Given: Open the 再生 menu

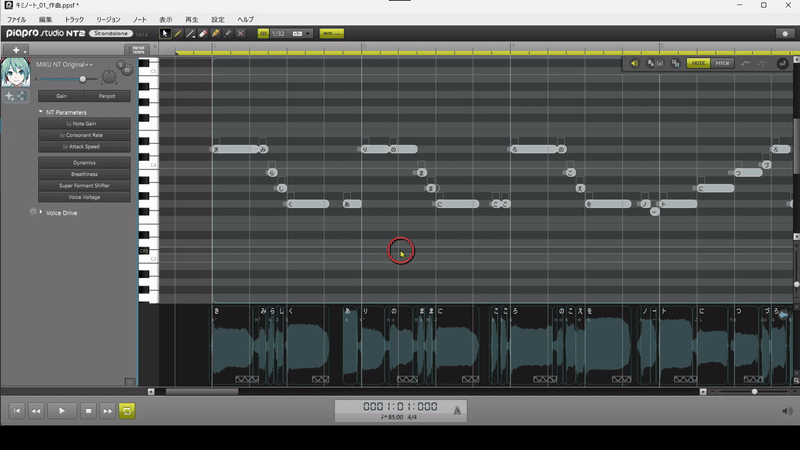Looking at the screenshot, I should click(192, 19).
